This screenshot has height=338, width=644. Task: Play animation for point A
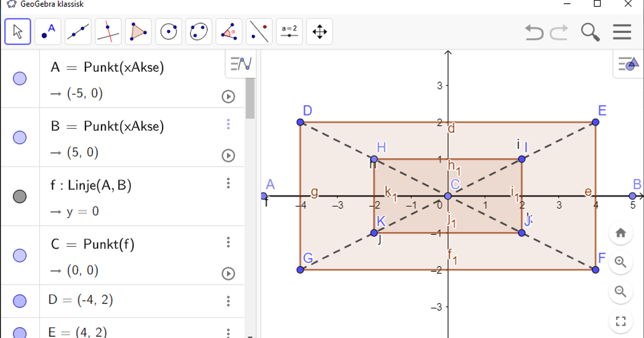click(x=228, y=97)
